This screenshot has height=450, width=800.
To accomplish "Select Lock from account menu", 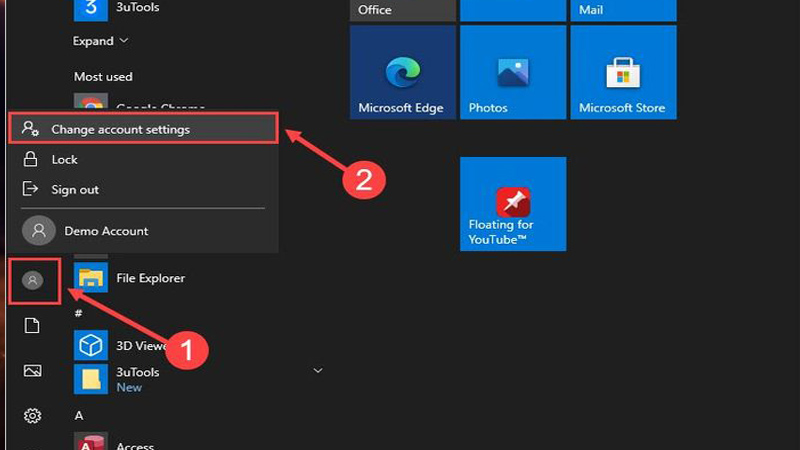I will click(x=143, y=159).
